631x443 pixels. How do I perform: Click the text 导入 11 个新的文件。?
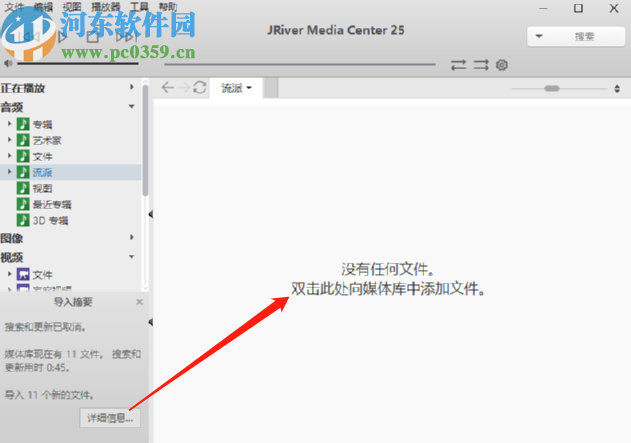(49, 395)
